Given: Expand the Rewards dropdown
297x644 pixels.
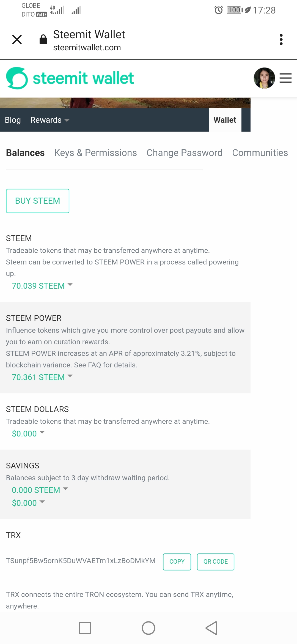Looking at the screenshot, I should [50, 120].
